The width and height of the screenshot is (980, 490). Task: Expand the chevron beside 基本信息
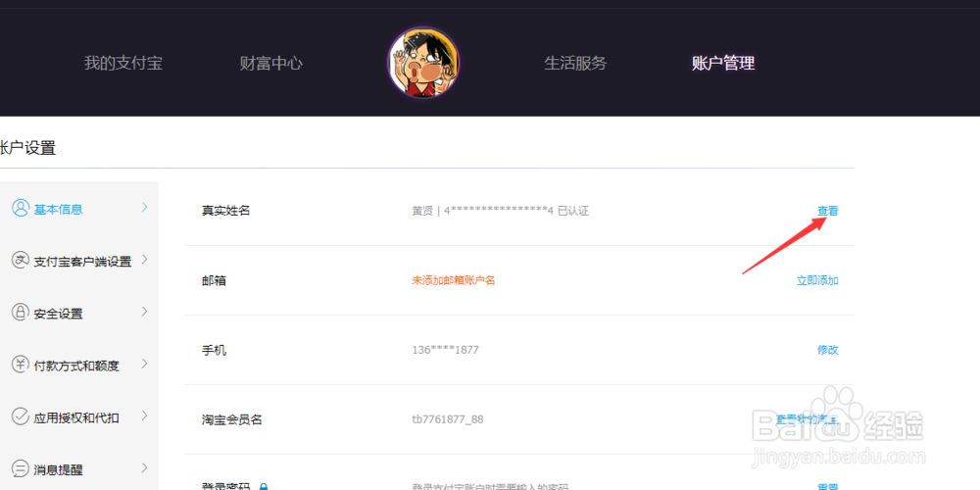point(145,207)
